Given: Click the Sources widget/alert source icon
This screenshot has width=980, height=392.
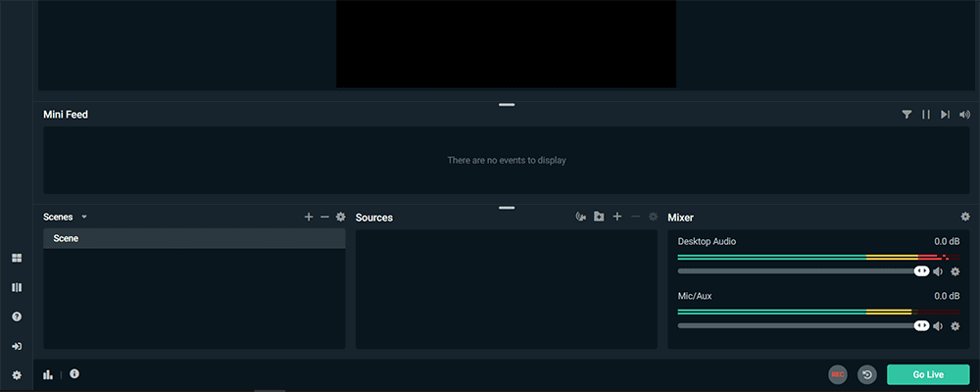Looking at the screenshot, I should (x=580, y=217).
